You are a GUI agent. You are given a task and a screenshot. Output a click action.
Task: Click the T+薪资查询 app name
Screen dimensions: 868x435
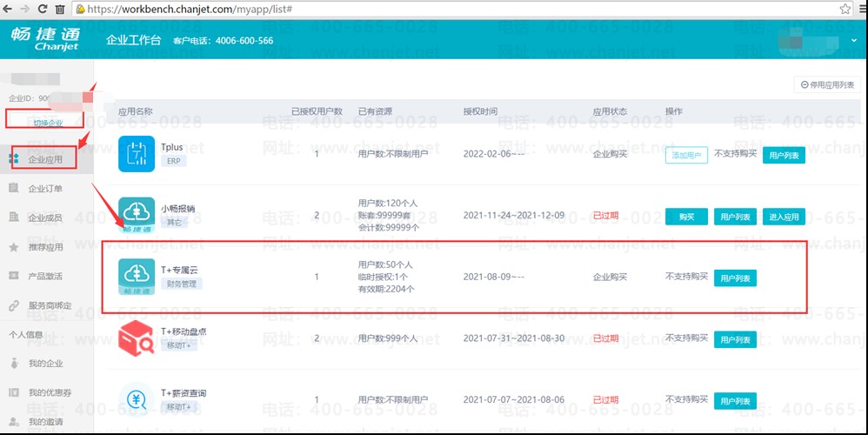[x=184, y=393]
